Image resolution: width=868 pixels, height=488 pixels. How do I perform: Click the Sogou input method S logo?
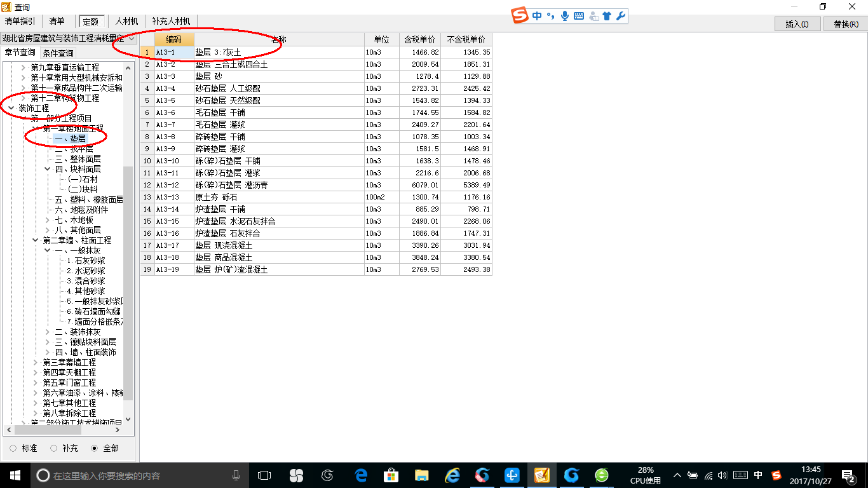coord(520,16)
